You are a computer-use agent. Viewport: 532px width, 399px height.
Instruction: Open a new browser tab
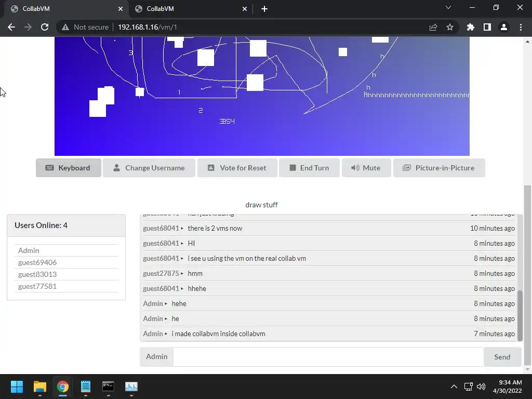click(264, 9)
